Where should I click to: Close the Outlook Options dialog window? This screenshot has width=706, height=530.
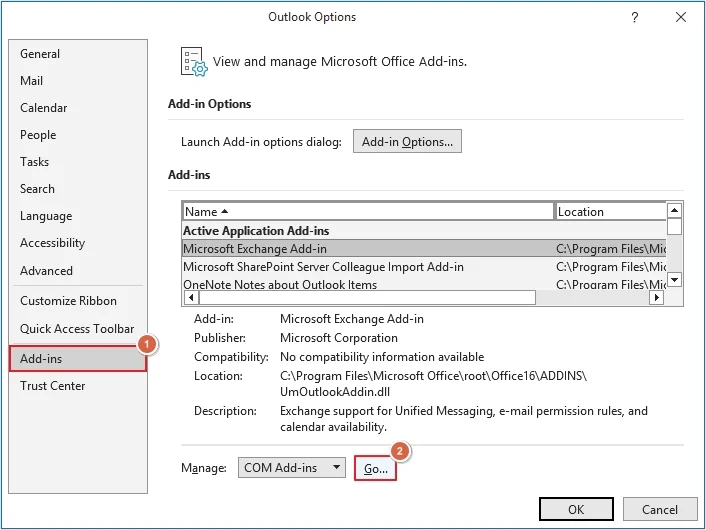pyautogui.click(x=681, y=17)
